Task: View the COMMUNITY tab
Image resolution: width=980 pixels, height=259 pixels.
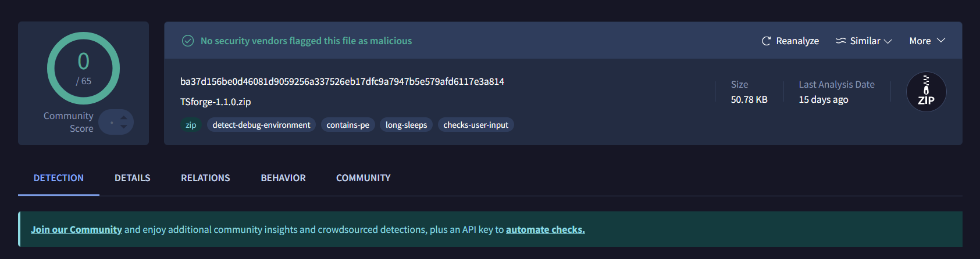Action: coord(363,178)
